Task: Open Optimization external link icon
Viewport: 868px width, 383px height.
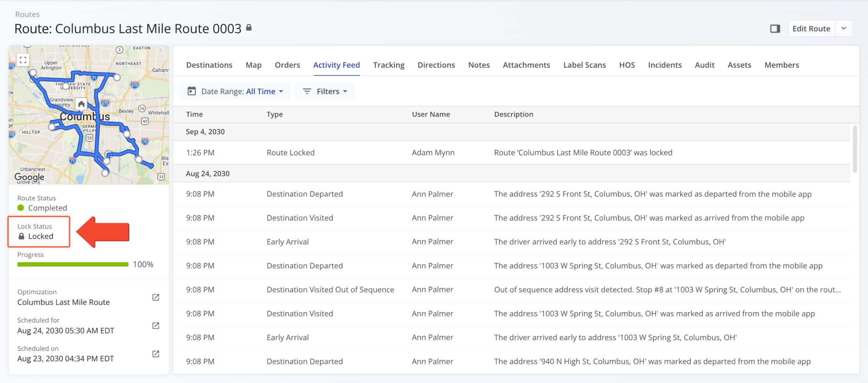Action: point(156,297)
